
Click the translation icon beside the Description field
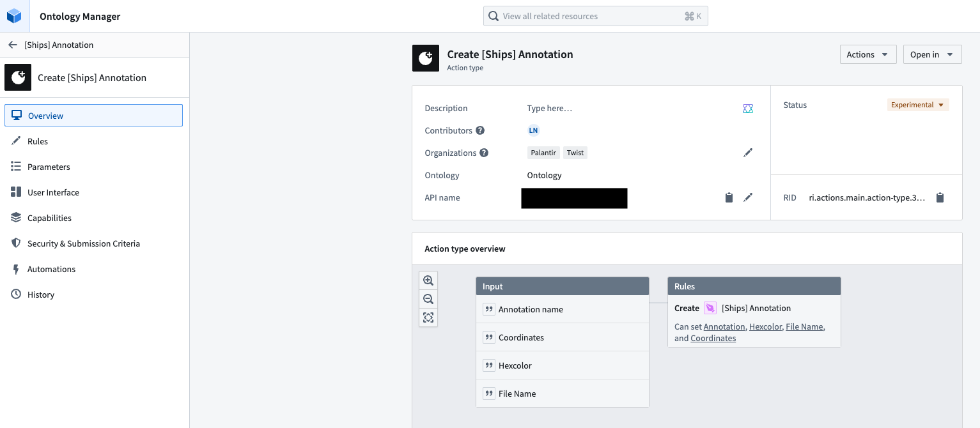748,109
